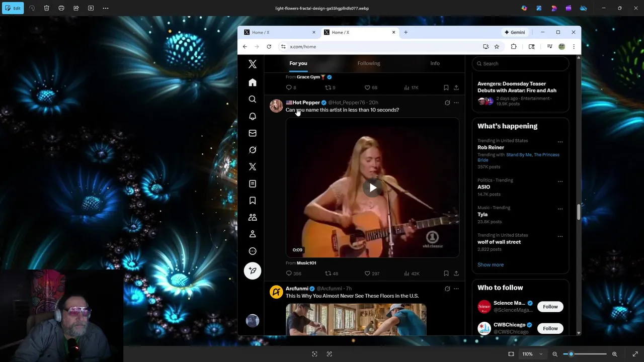
Task: Open zoom percentage dropdown showing 110%
Action: click(532, 354)
